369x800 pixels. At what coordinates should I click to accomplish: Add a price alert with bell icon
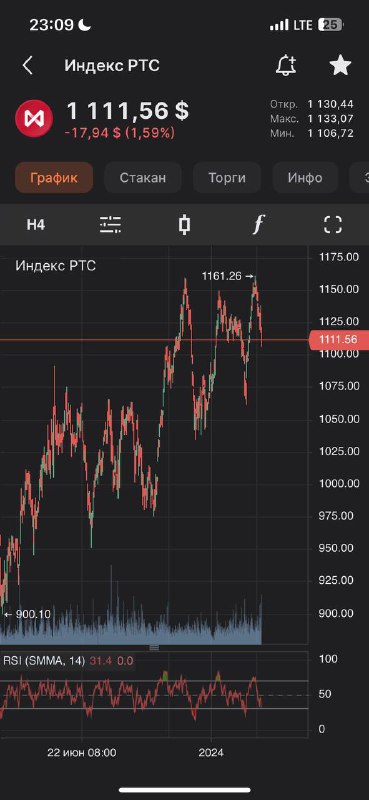pyautogui.click(x=286, y=65)
